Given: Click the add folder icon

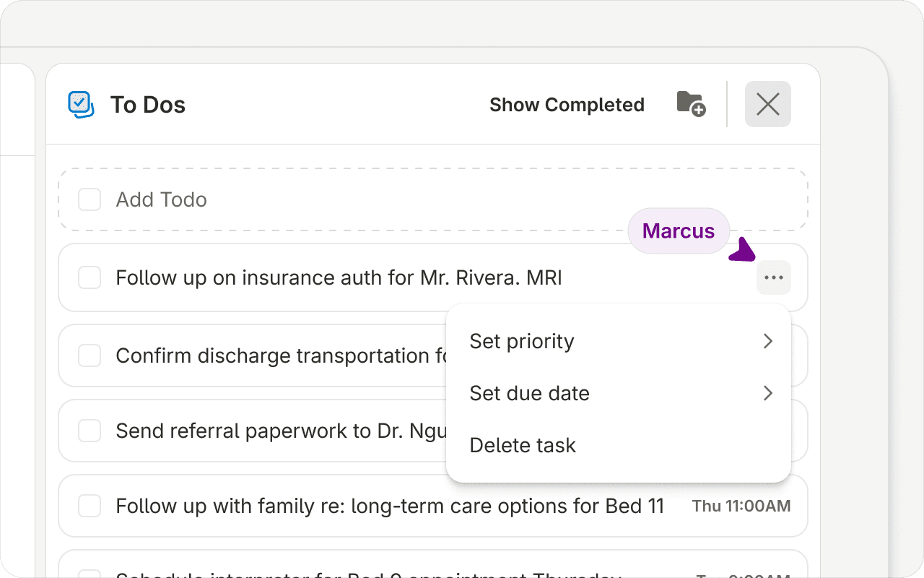Looking at the screenshot, I should [x=691, y=104].
